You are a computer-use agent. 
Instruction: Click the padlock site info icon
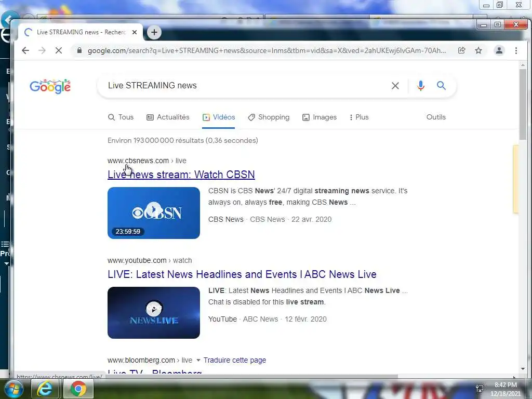point(79,50)
